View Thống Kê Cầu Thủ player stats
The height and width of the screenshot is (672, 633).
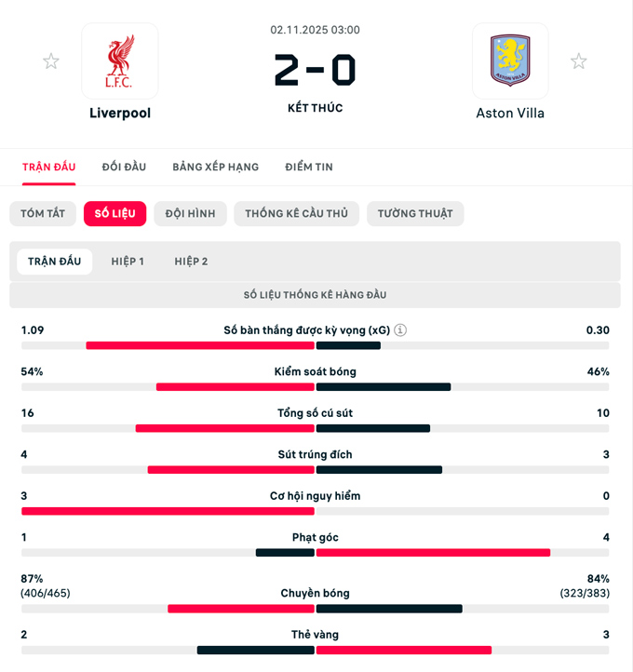coord(296,214)
